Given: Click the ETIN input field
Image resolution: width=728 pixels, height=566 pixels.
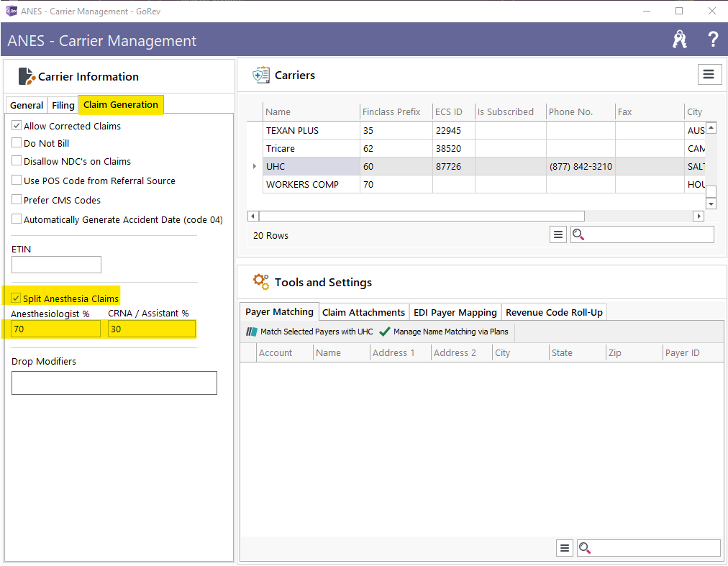Looking at the screenshot, I should click(x=56, y=265).
